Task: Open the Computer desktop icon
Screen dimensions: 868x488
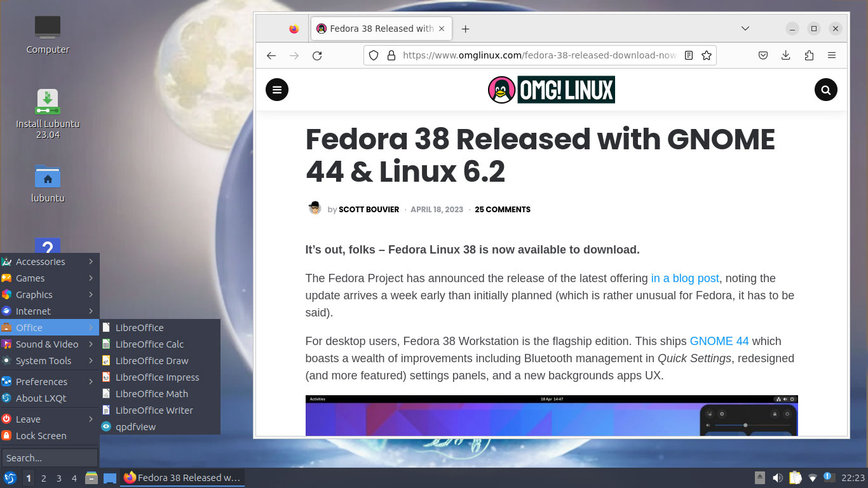Action: click(x=48, y=35)
